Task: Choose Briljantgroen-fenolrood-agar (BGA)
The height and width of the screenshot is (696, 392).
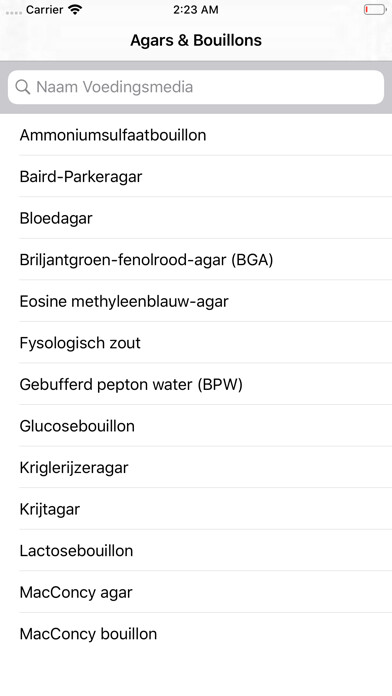Action: 196,259
